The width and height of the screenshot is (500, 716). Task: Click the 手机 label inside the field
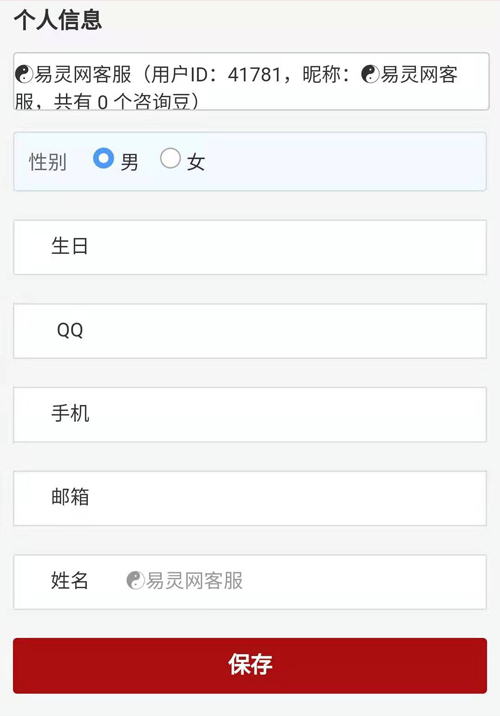tap(70, 413)
